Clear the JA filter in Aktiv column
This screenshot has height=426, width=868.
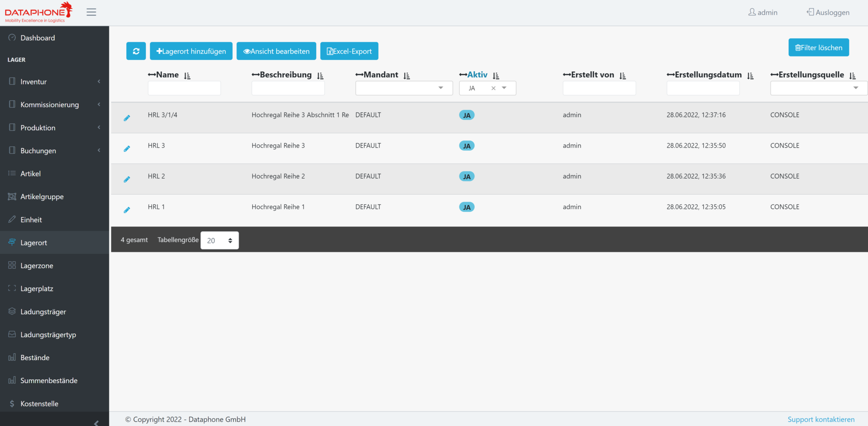[493, 88]
